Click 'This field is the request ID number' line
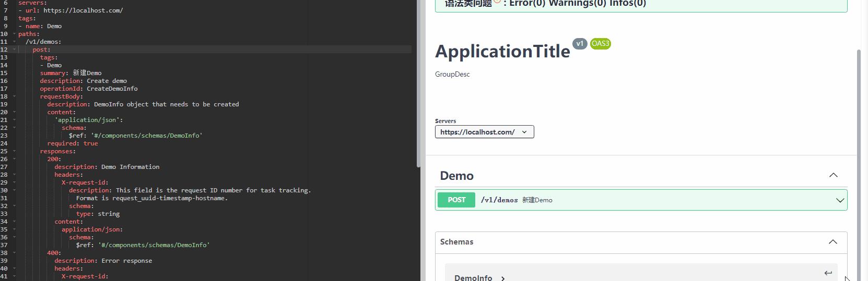Viewport: 868px width, 281px height. [x=190, y=190]
